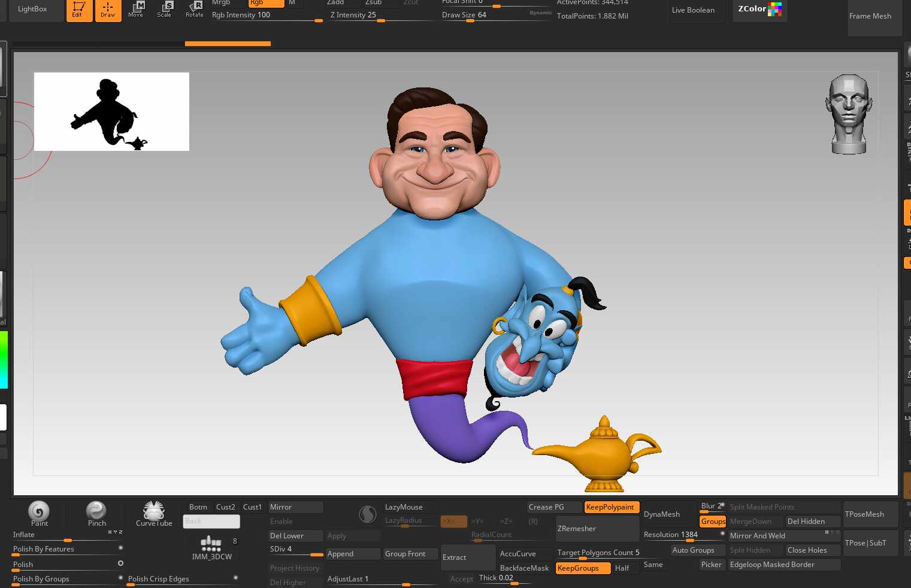Screen dimensions: 911x588
Task: Toggle DynaMesh Groups option
Action: (x=713, y=522)
